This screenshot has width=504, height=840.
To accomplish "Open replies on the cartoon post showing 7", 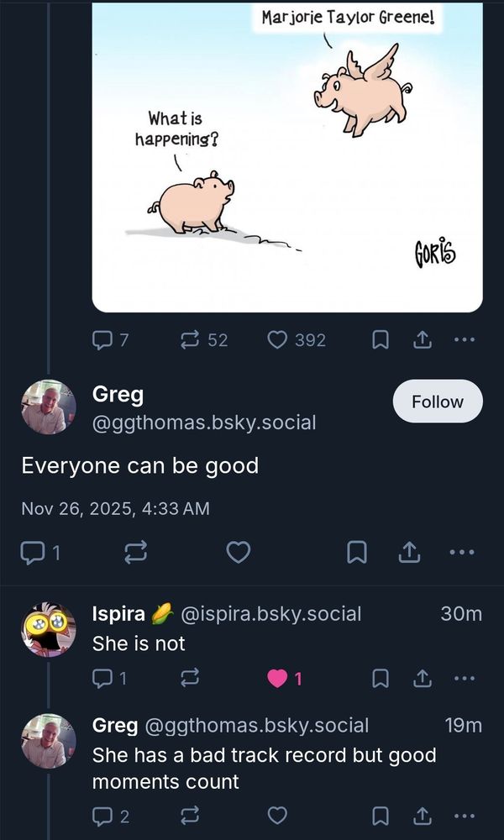I will (111, 339).
